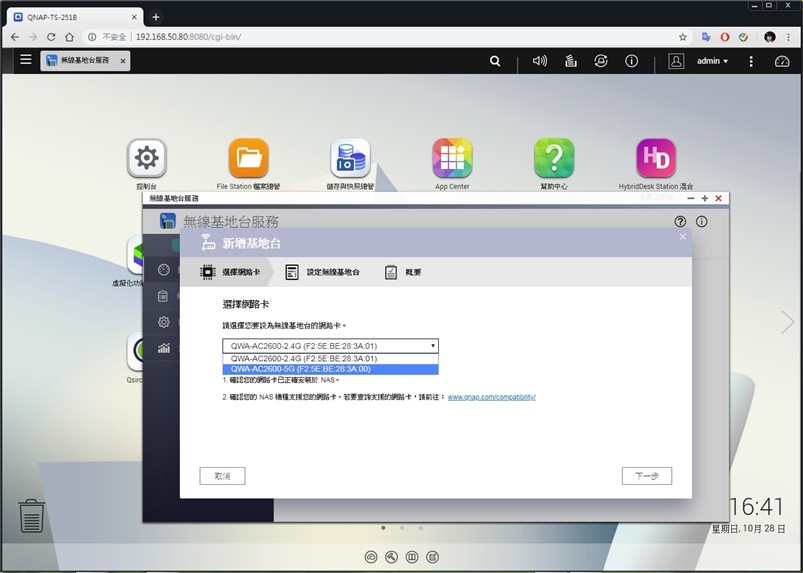This screenshot has width=803, height=573.
Task: Go to next desktop page arrow
Action: coord(788,322)
